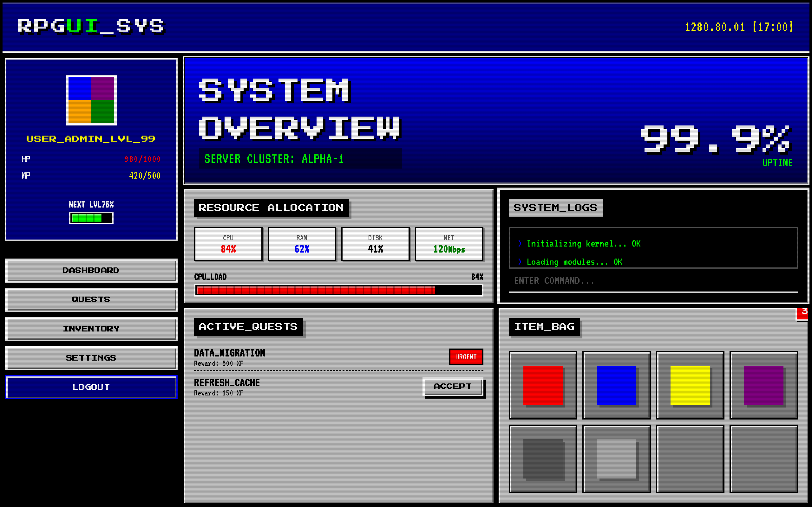
Task: Toggle the URGENT flag on DATA_MIGRATION
Action: point(466,357)
